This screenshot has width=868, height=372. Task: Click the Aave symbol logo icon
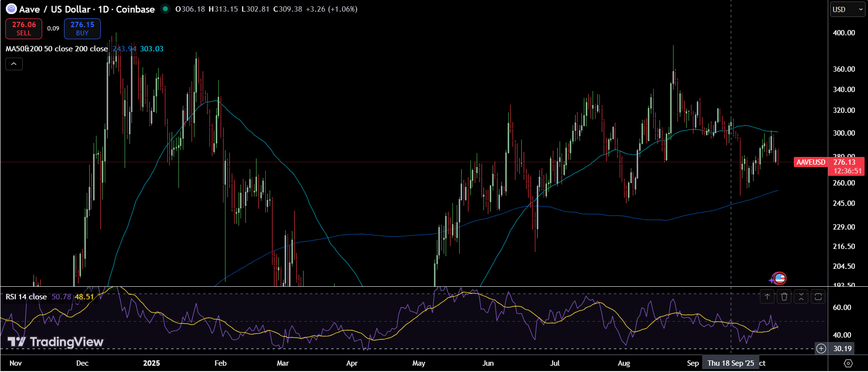(11, 9)
